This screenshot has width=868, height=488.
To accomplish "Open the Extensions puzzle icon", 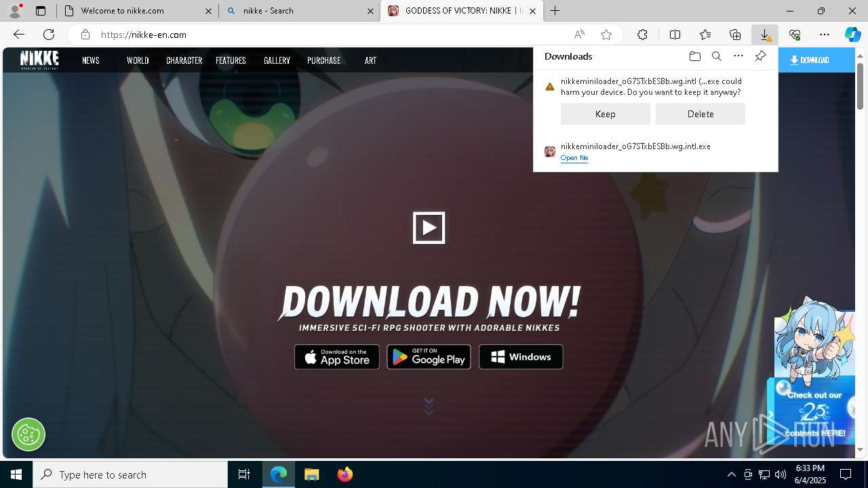I will pyautogui.click(x=642, y=35).
